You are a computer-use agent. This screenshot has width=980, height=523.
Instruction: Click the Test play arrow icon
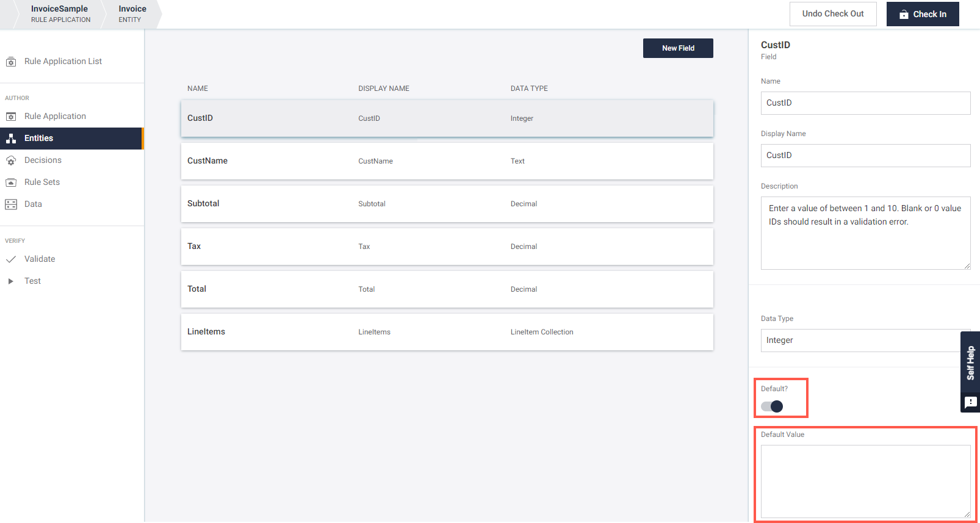10,281
